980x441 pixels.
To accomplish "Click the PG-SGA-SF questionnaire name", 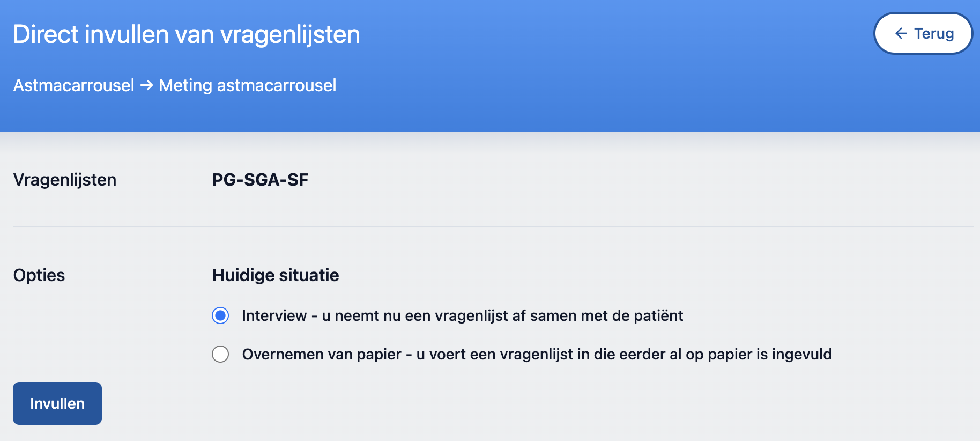I will (x=260, y=180).
